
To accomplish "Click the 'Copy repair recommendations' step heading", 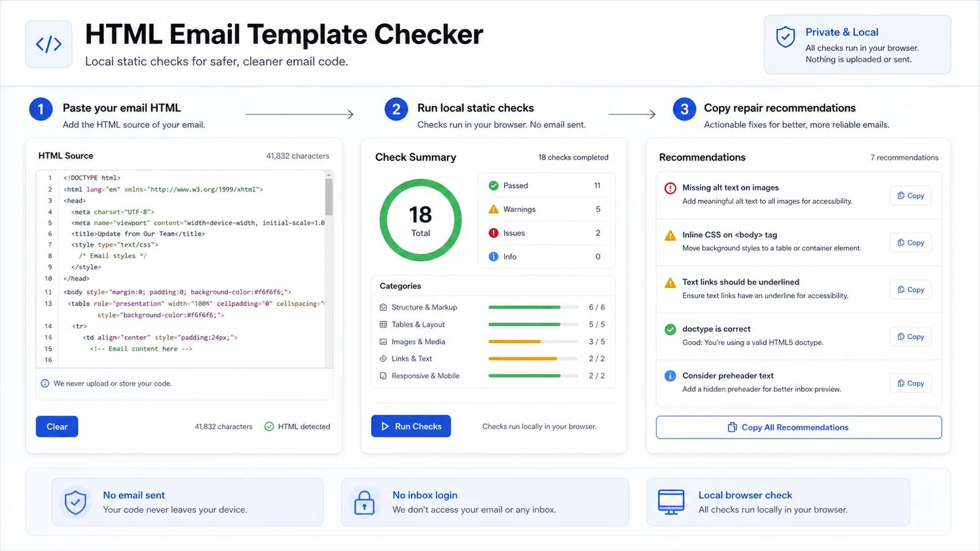I will (780, 108).
